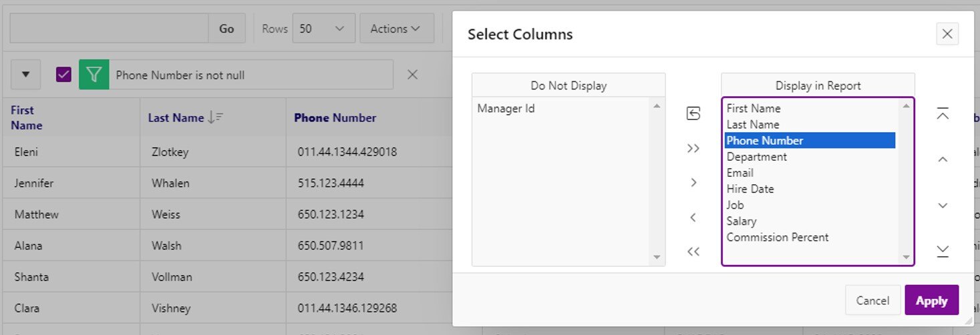Image resolution: width=980 pixels, height=335 pixels.
Task: Click phone number 650.123.1234
Action: click(x=331, y=214)
